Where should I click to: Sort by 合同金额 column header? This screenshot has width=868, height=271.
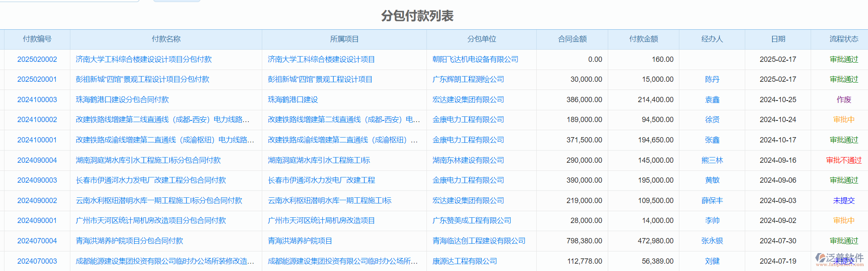pyautogui.click(x=572, y=39)
